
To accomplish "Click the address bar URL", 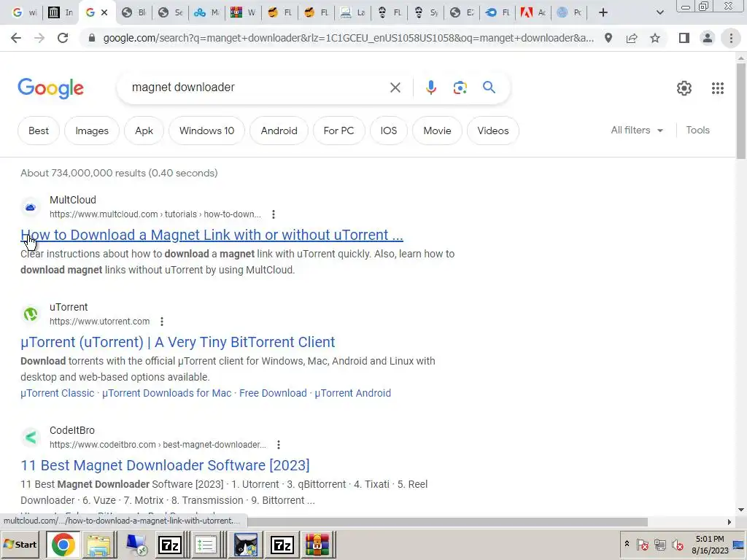I will [348, 38].
